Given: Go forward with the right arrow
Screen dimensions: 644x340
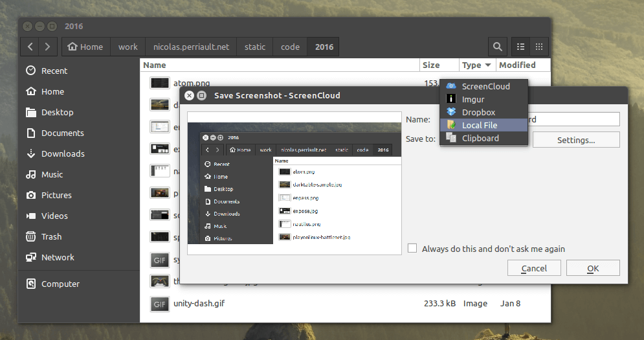Looking at the screenshot, I should pyautogui.click(x=48, y=47).
